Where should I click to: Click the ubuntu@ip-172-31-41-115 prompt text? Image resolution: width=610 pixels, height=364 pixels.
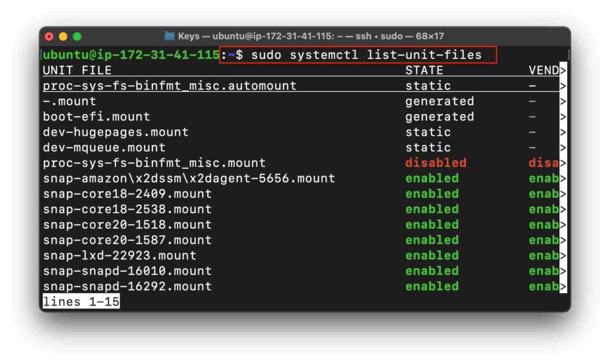tap(131, 55)
